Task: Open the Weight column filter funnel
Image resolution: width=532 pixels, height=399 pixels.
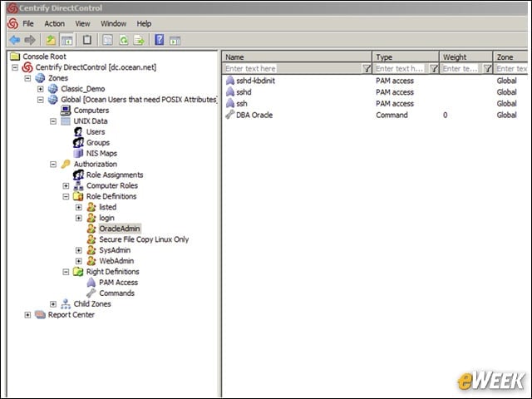Action: (487, 68)
